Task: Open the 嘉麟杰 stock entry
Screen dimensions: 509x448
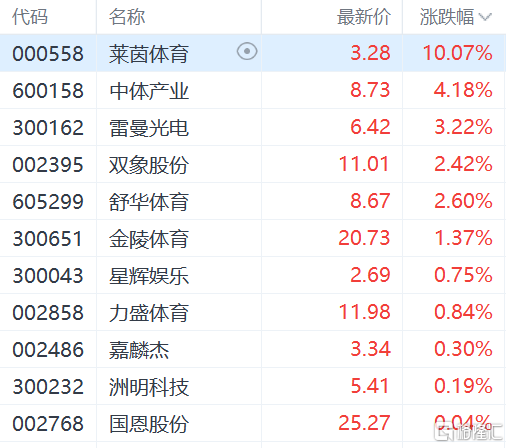Action: tap(139, 350)
